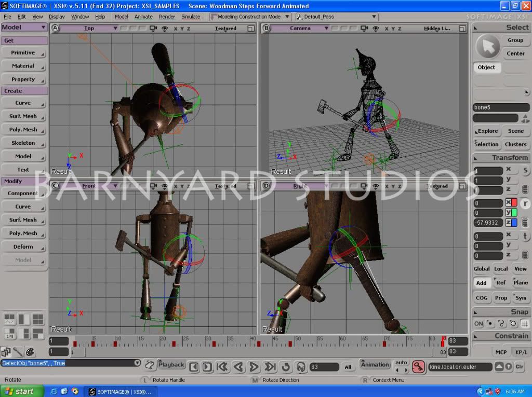Click the point snap icon in Snap panel
The image size is (532, 397).
pos(490,323)
